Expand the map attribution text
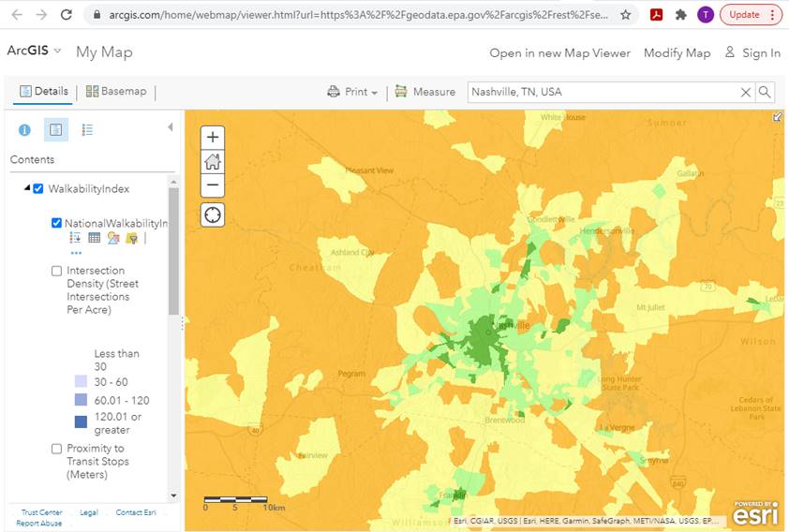789x532 pixels. point(587,521)
